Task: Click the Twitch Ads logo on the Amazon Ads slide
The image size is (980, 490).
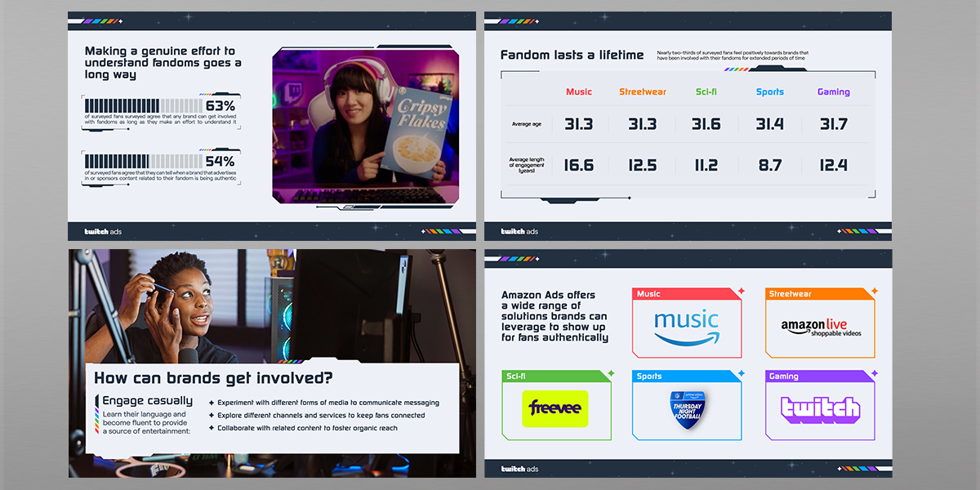Action: click(x=520, y=469)
